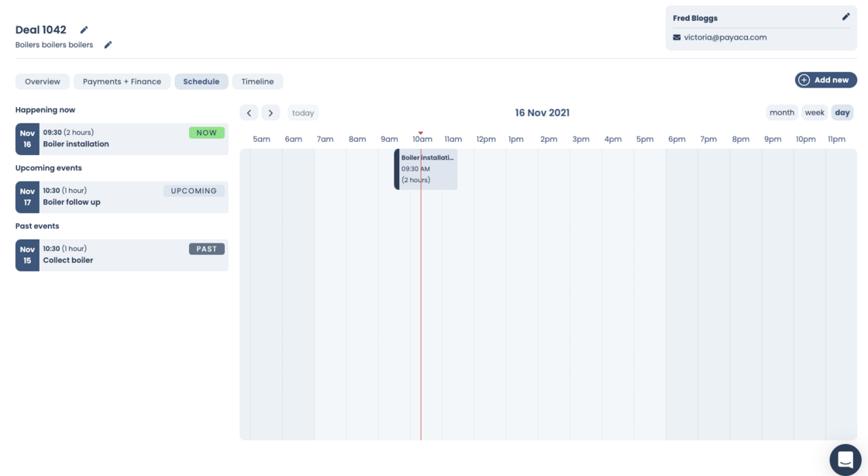Switch calendar to month view

[781, 112]
